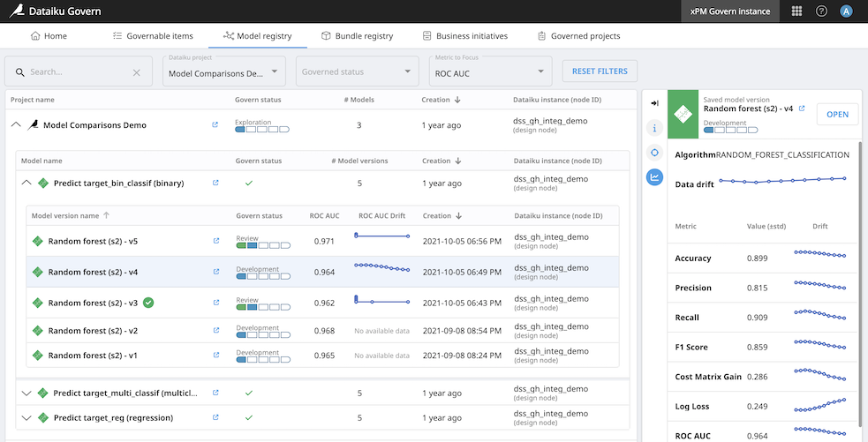Image resolution: width=868 pixels, height=442 pixels.
Task: Open the applications grid icon
Action: point(797,11)
